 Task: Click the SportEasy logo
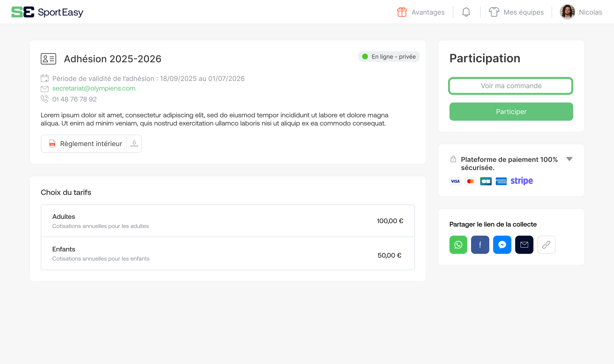pos(47,12)
